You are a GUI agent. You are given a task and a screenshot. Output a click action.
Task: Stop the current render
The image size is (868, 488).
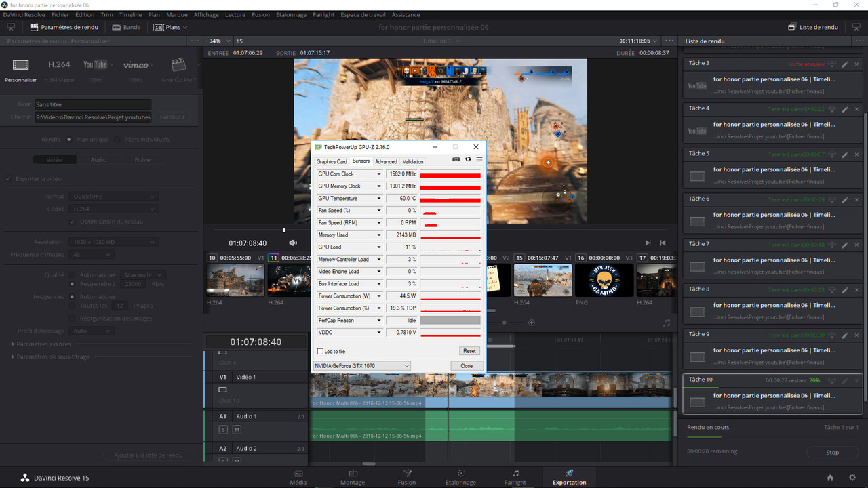[x=833, y=452]
